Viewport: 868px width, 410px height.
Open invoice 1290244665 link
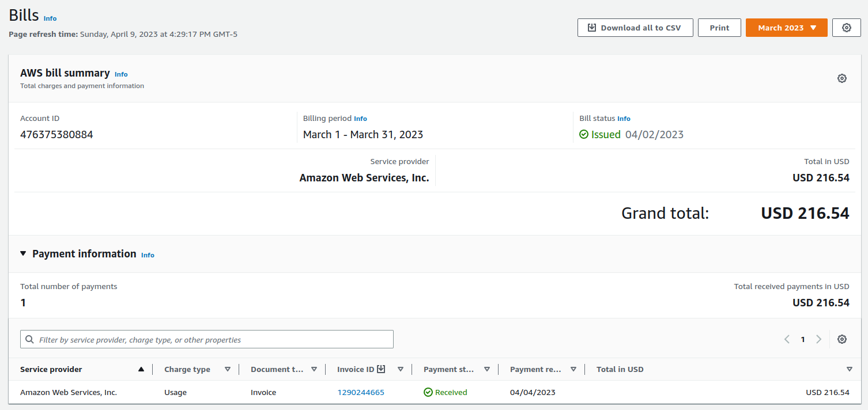[x=361, y=392]
